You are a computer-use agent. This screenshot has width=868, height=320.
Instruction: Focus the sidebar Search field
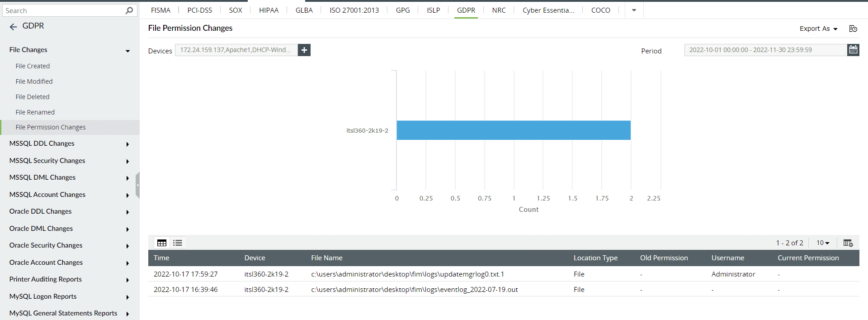(x=63, y=10)
